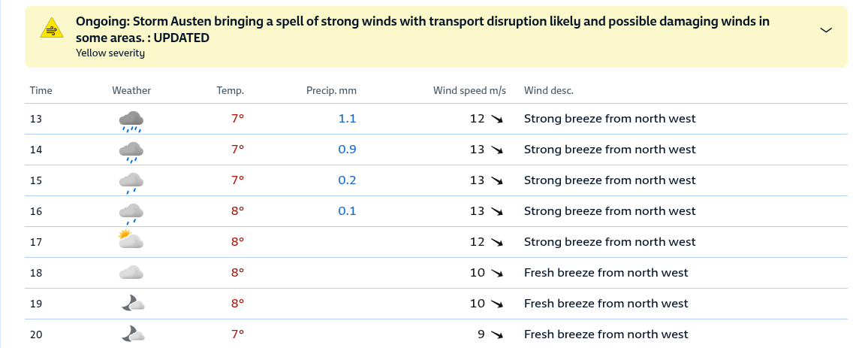Click the Temp. column header
This screenshot has width=868, height=348.
pyautogui.click(x=231, y=90)
